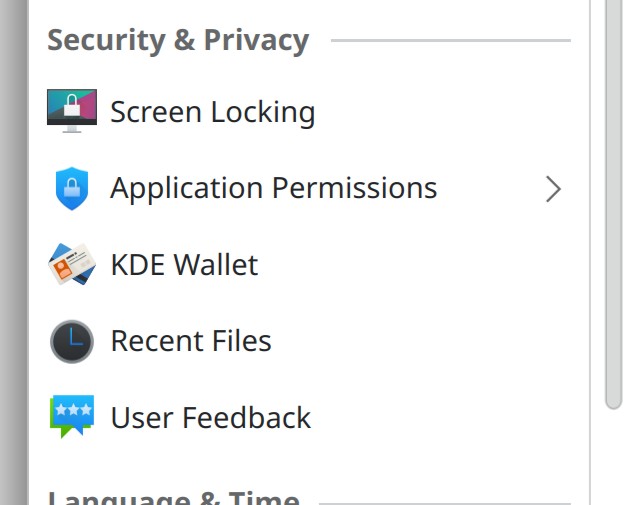Image resolution: width=635 pixels, height=505 pixels.
Task: Go to Recent Files via its label
Action: (x=190, y=341)
